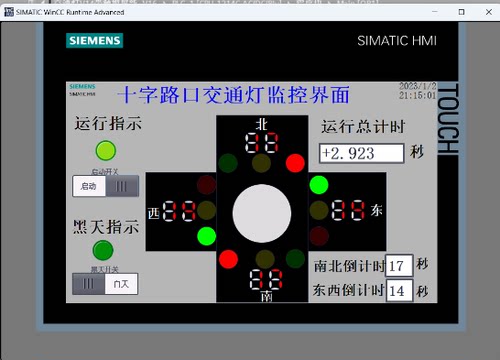Viewport: 500px width, 360px height.
Task: Close the WinCC Runtime Advanced window
Action: (x=489, y=12)
